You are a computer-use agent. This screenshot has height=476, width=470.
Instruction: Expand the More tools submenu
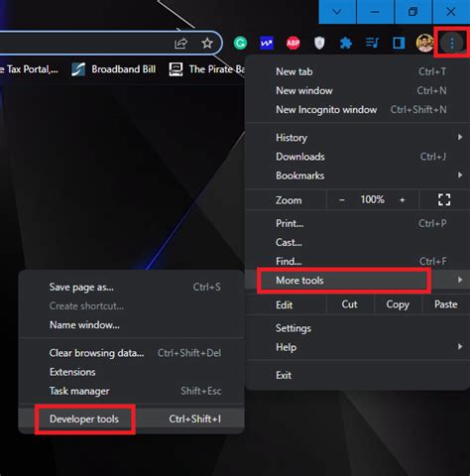(358, 281)
